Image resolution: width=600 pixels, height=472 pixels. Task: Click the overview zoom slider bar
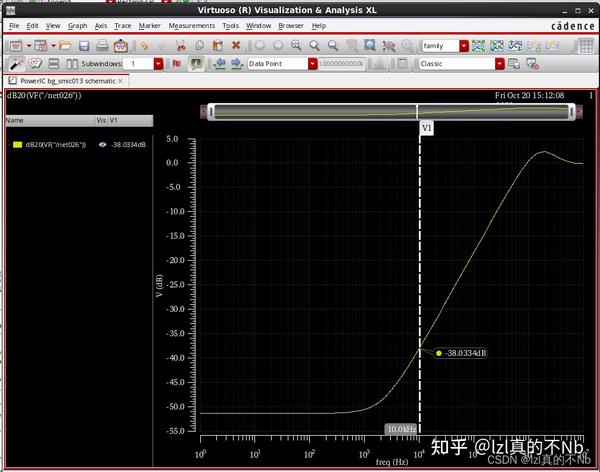tap(391, 112)
